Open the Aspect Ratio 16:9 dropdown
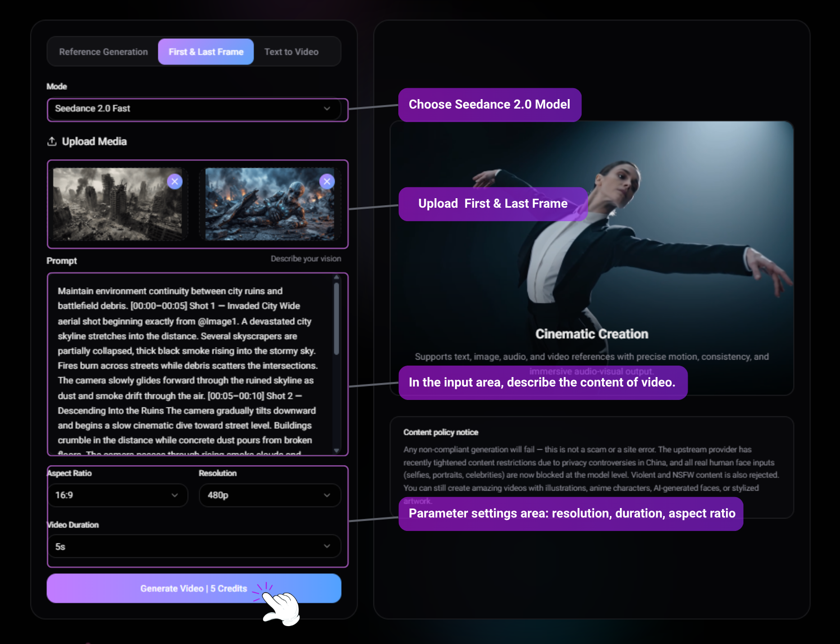Screen dimensions: 840x644 pos(118,495)
